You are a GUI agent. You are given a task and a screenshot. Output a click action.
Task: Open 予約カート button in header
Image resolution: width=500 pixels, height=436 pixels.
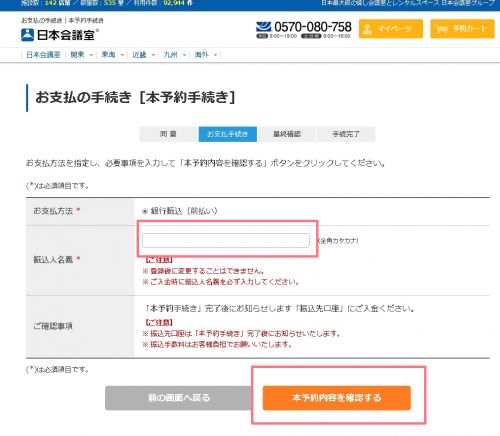[462, 29]
